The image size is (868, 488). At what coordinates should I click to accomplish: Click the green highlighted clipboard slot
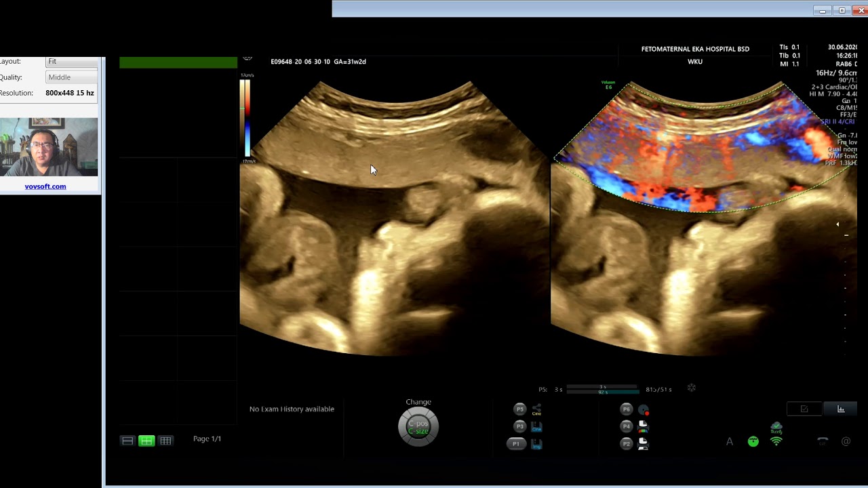178,62
